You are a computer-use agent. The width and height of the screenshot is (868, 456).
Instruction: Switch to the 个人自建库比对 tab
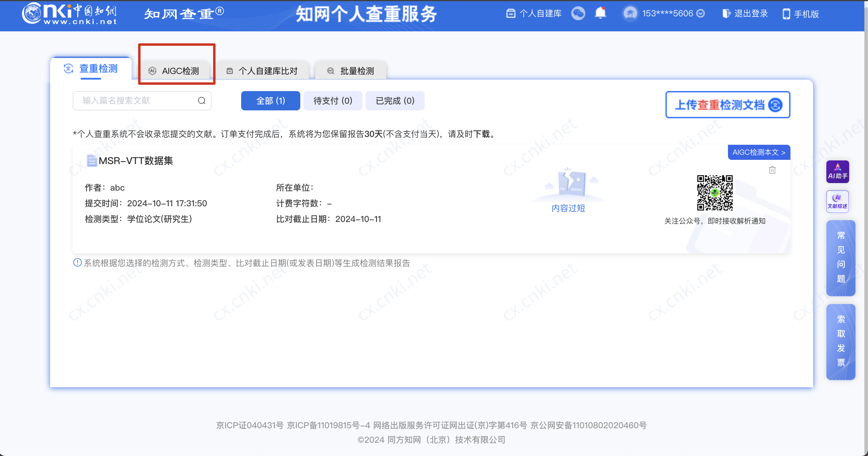tap(262, 71)
